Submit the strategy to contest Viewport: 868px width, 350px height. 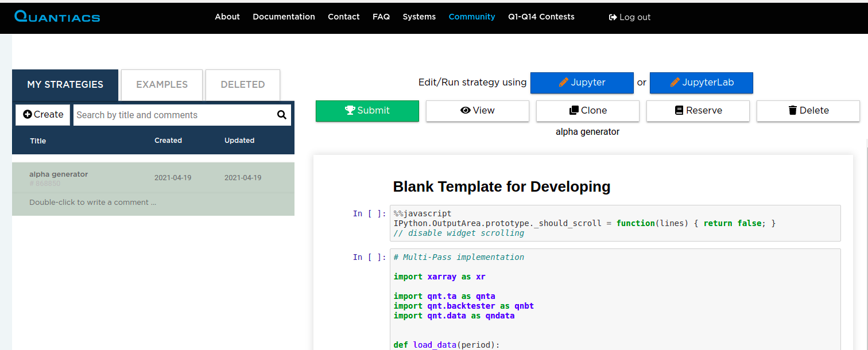pos(367,111)
